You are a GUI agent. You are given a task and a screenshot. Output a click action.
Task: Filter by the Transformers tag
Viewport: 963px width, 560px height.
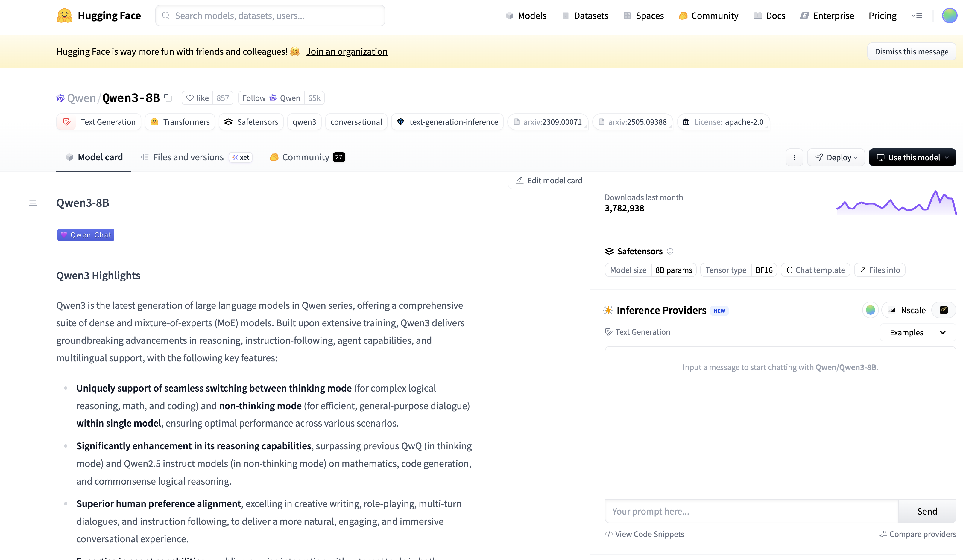click(180, 122)
